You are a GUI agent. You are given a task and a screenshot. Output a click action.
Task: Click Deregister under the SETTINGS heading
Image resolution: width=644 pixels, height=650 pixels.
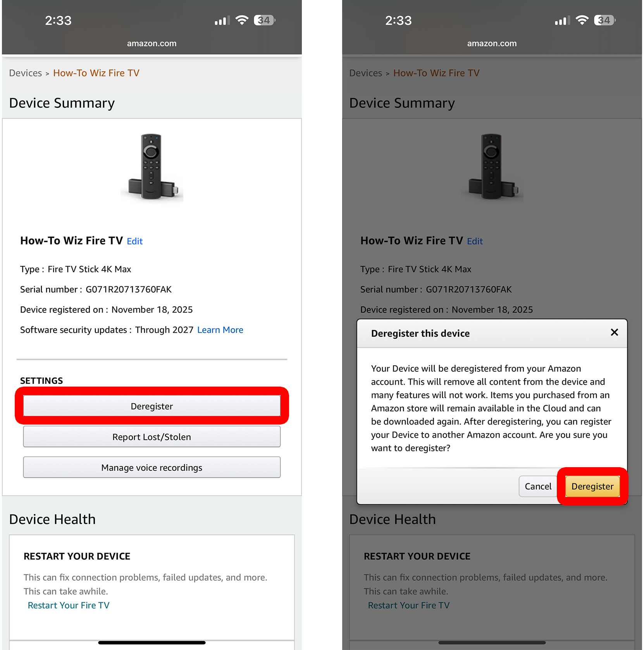tap(152, 406)
